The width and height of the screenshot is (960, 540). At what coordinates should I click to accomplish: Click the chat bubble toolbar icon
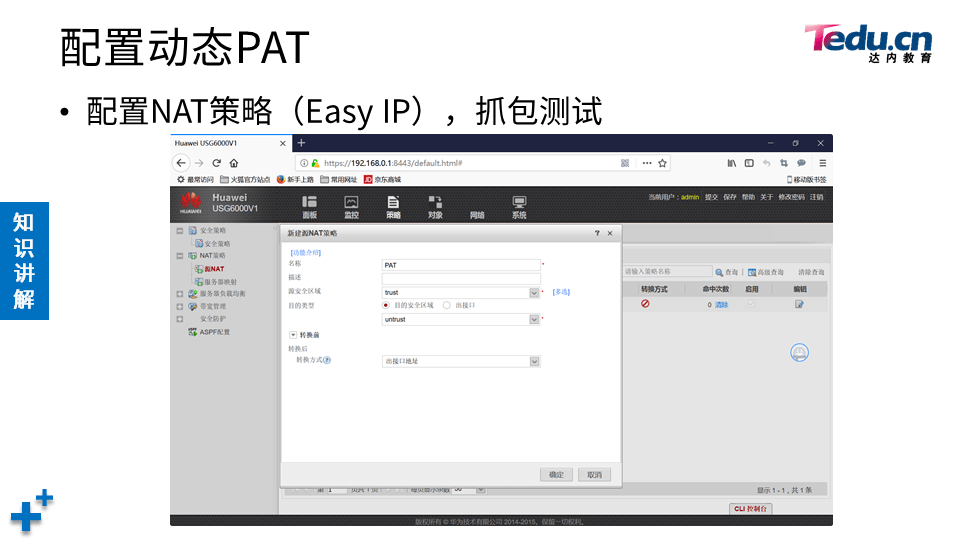click(801, 163)
